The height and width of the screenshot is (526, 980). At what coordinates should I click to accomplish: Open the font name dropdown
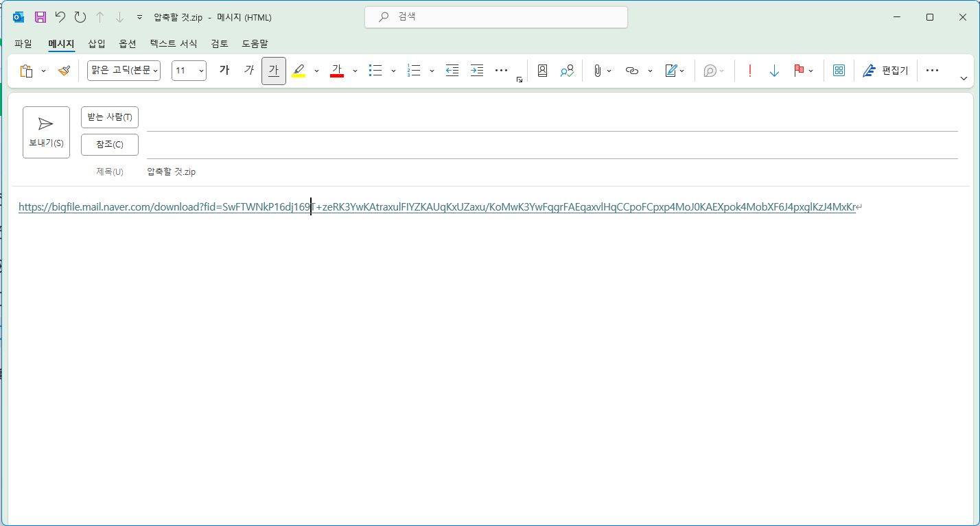124,71
